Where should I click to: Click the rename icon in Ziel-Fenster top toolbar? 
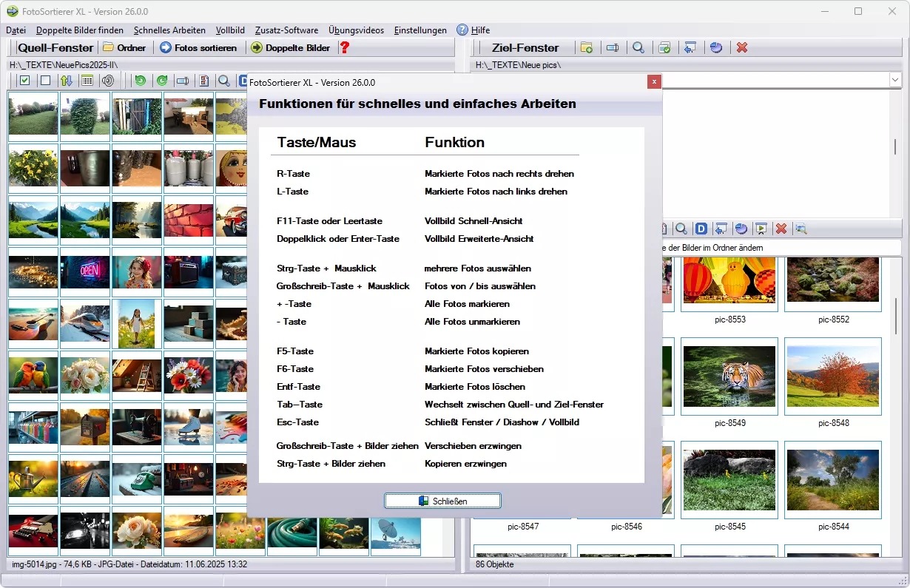click(612, 47)
